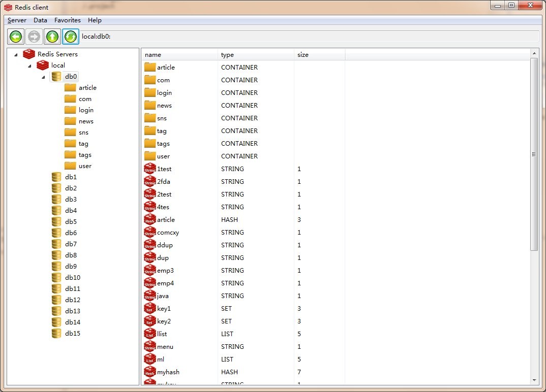Click the database cylinder icon next to db0

pos(56,76)
